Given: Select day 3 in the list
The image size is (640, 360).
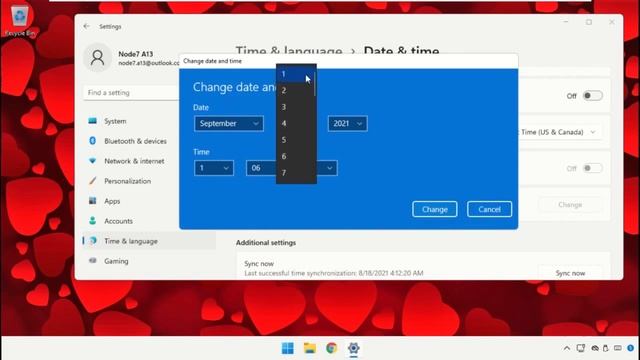Looking at the screenshot, I should (x=295, y=107).
